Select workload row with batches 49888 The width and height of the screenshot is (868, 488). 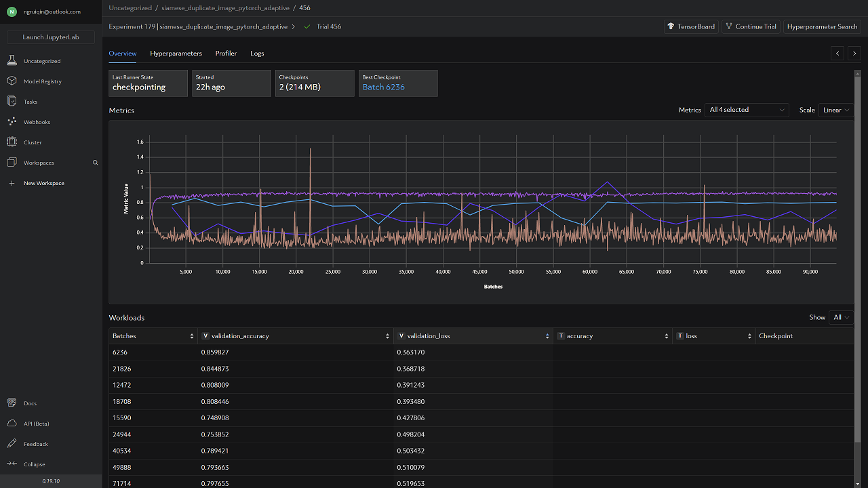click(x=481, y=467)
